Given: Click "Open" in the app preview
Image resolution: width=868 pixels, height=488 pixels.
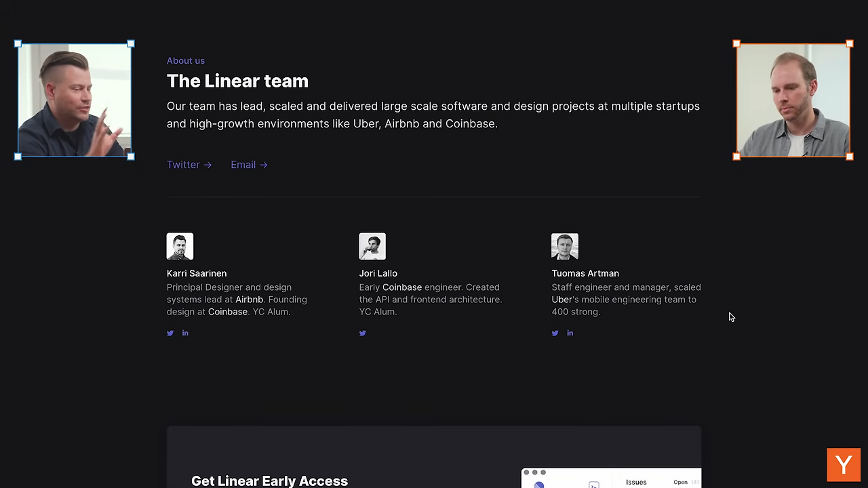Looking at the screenshot, I should pyautogui.click(x=680, y=483).
